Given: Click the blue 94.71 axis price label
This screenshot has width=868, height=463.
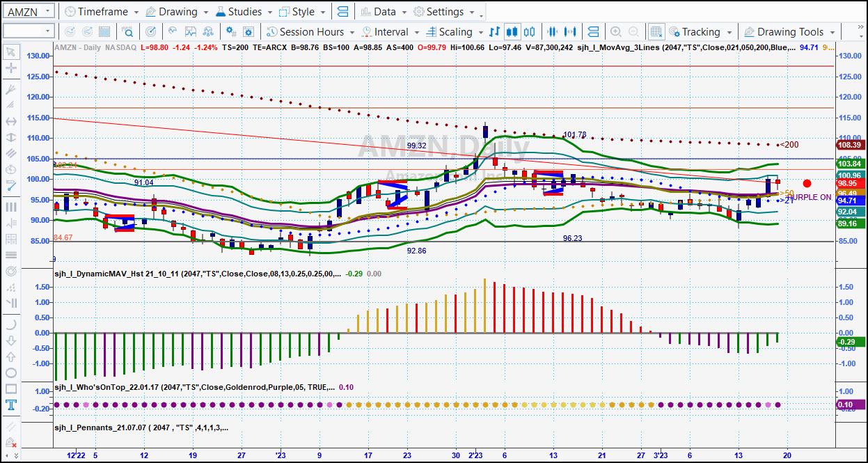Looking at the screenshot, I should [x=850, y=201].
